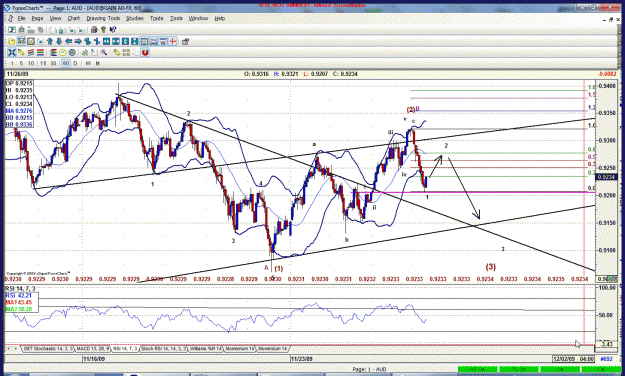Click the lightbulb tips icon
Image resolution: width=625 pixels, height=376 pixels.
pos(104,30)
